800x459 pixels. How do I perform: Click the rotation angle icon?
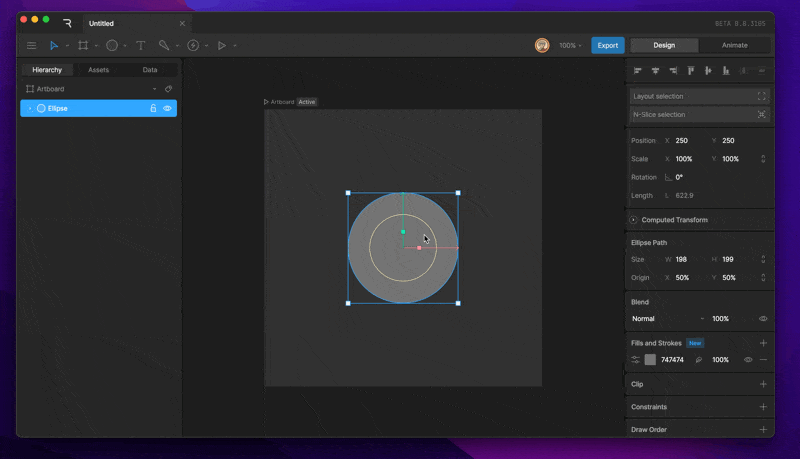click(x=668, y=177)
